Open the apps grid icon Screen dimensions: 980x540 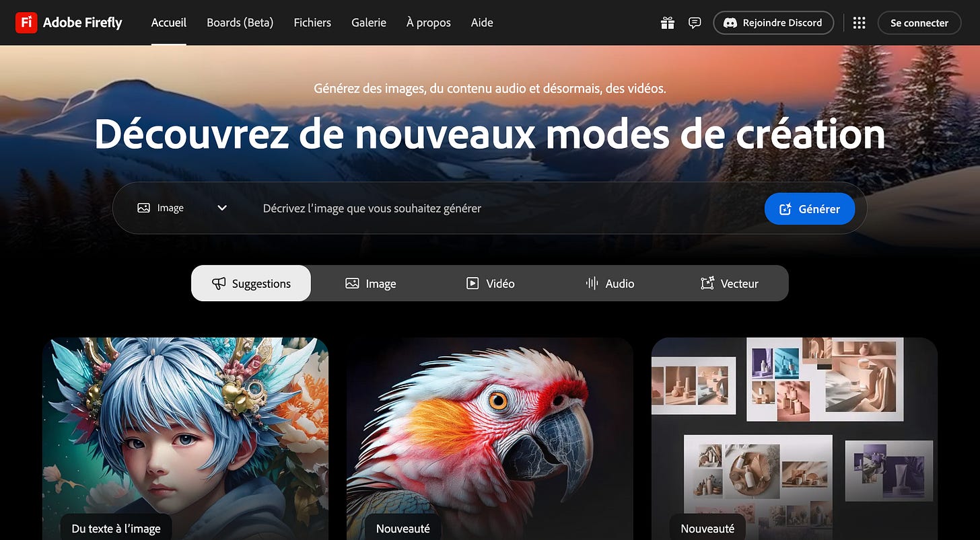pos(859,23)
